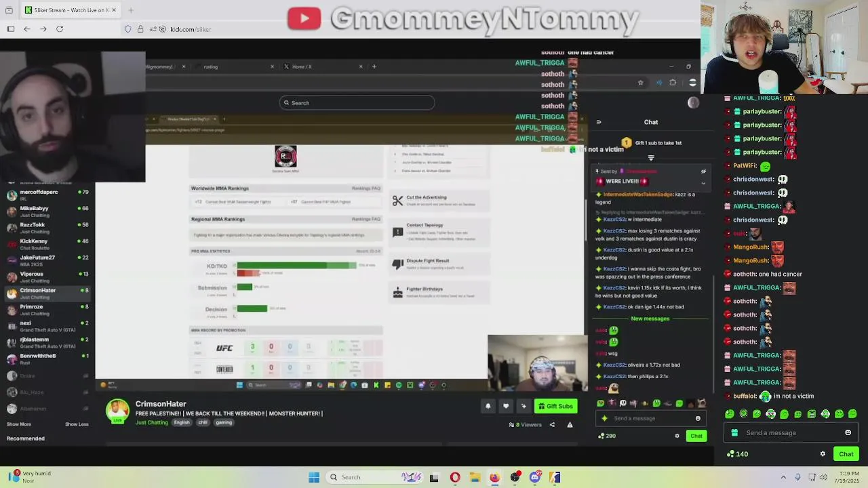The height and width of the screenshot is (488, 868).
Task: Click the browser back arrow
Action: coord(27,29)
